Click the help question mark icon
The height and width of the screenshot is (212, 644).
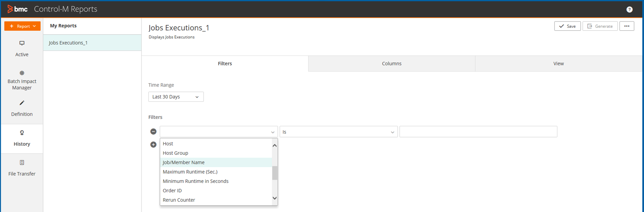[x=629, y=9]
